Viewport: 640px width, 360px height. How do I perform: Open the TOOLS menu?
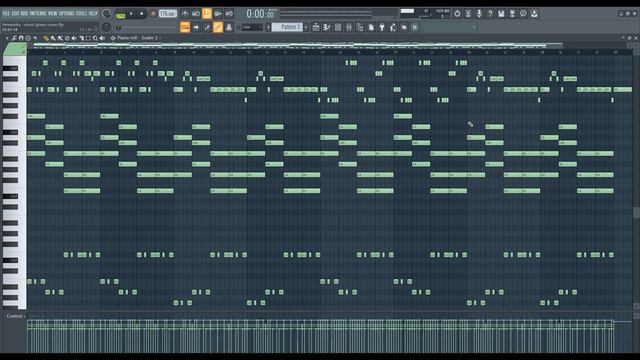[x=82, y=13]
